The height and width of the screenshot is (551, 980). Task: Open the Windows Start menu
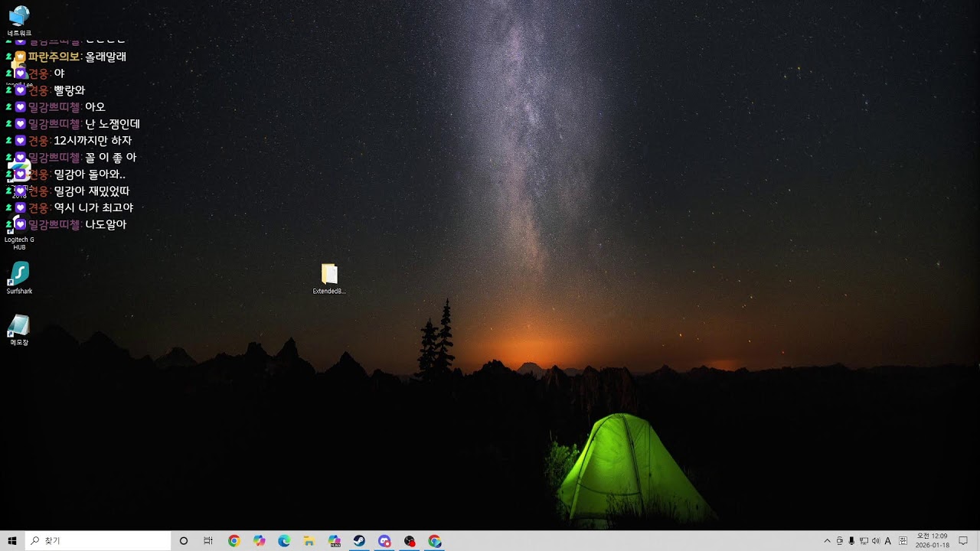pos(12,541)
